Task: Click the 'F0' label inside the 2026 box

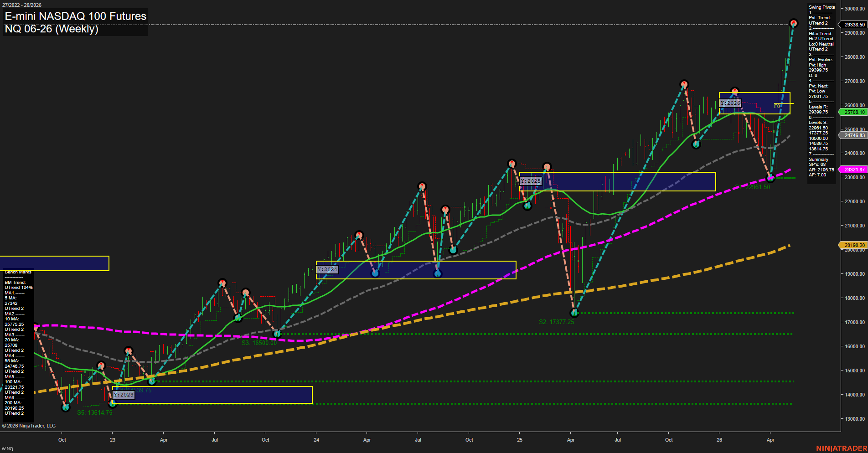Action: pos(777,106)
